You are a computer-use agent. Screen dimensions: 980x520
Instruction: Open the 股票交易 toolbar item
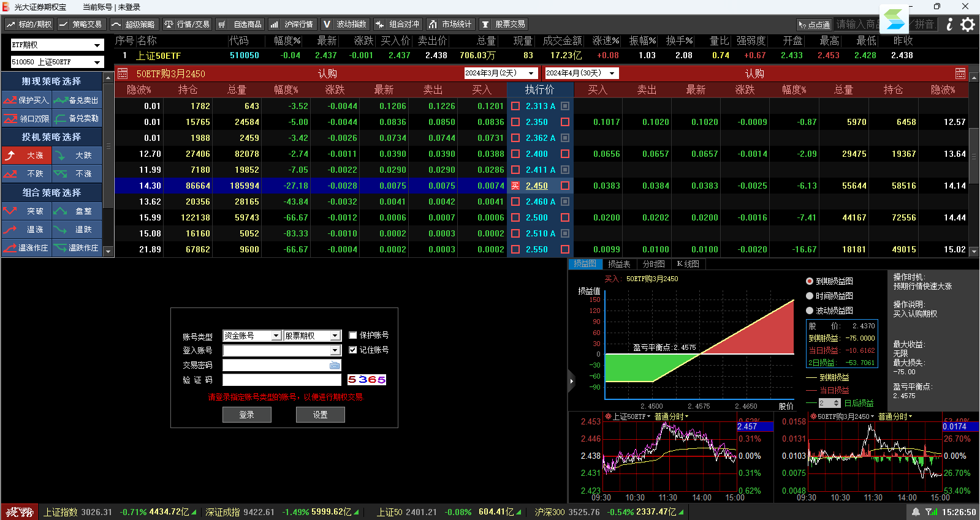click(x=503, y=24)
